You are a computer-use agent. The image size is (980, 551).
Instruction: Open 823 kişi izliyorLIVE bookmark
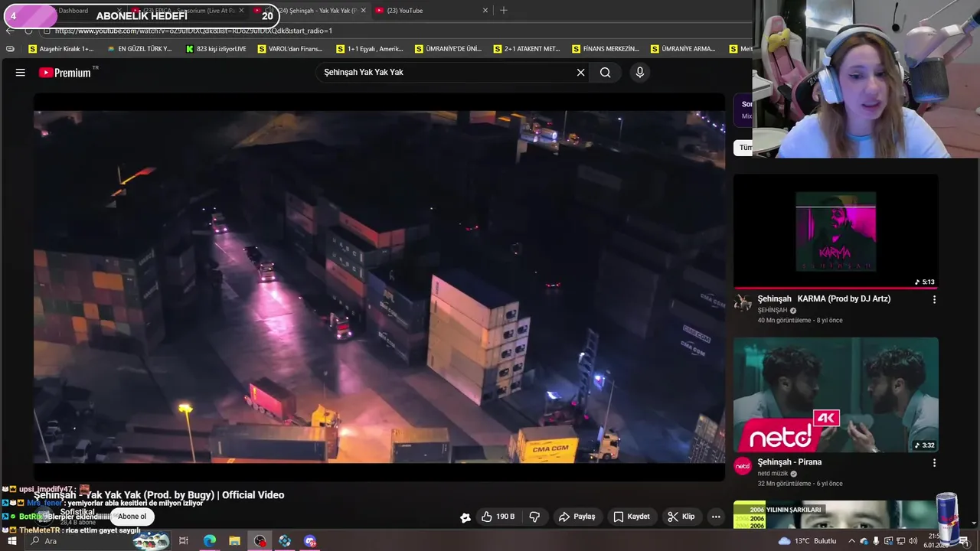(x=216, y=49)
